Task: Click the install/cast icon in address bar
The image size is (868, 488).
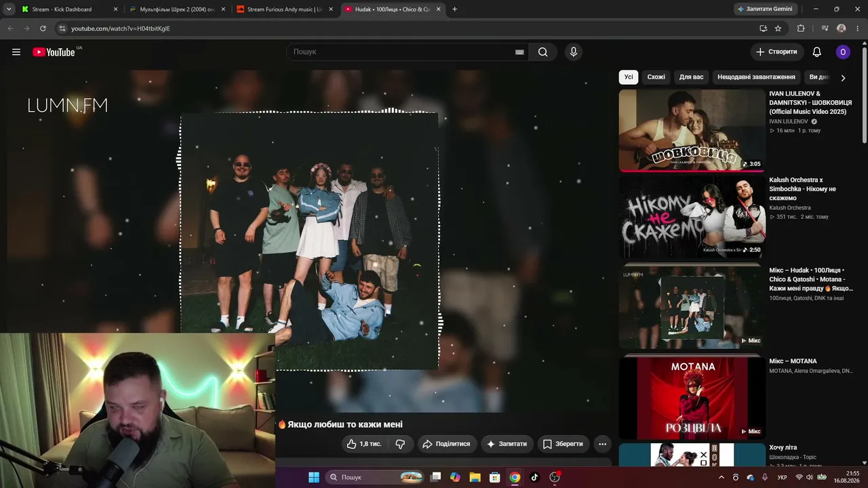Action: click(x=763, y=28)
